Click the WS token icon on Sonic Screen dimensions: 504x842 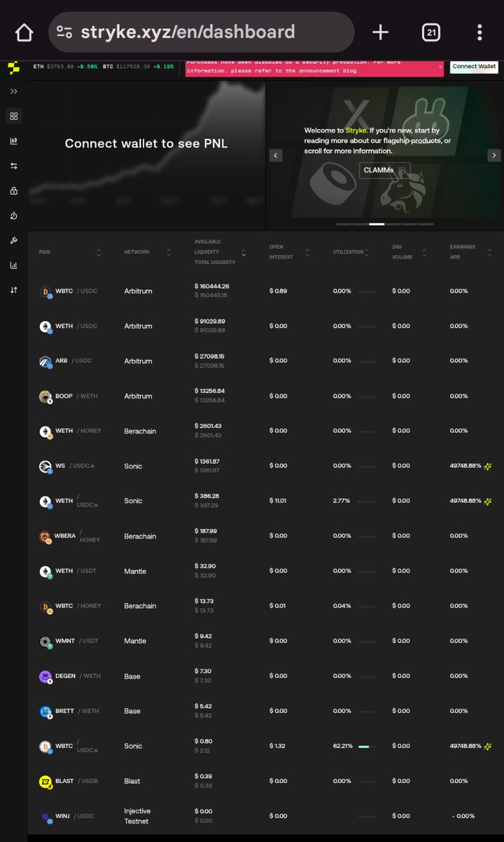tap(46, 467)
